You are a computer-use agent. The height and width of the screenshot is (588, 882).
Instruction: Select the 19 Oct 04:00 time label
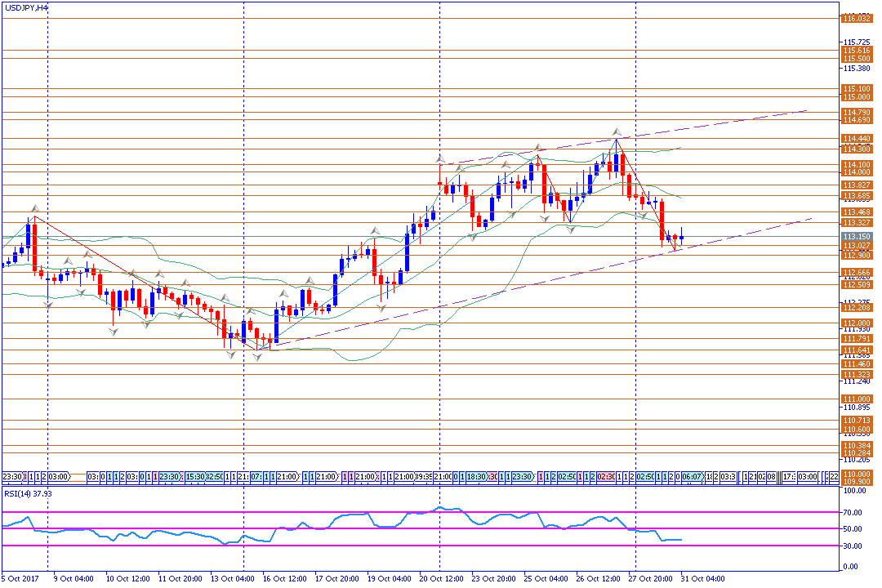[390, 578]
